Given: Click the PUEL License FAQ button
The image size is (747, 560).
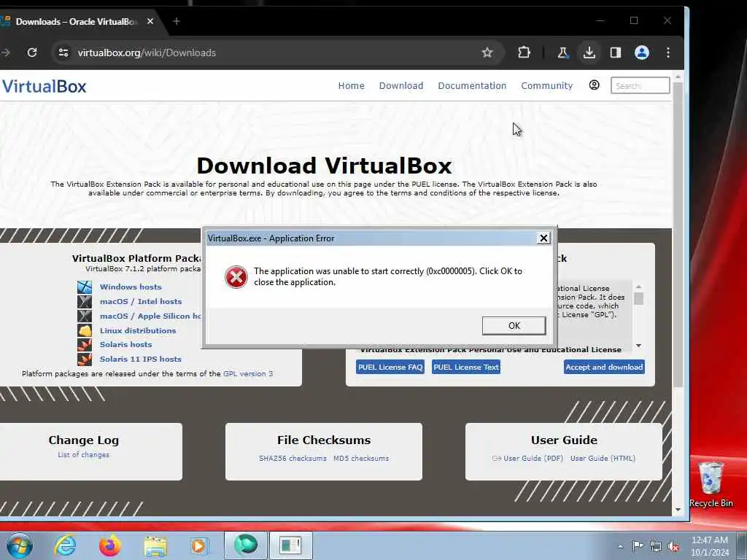Looking at the screenshot, I should 390,367.
